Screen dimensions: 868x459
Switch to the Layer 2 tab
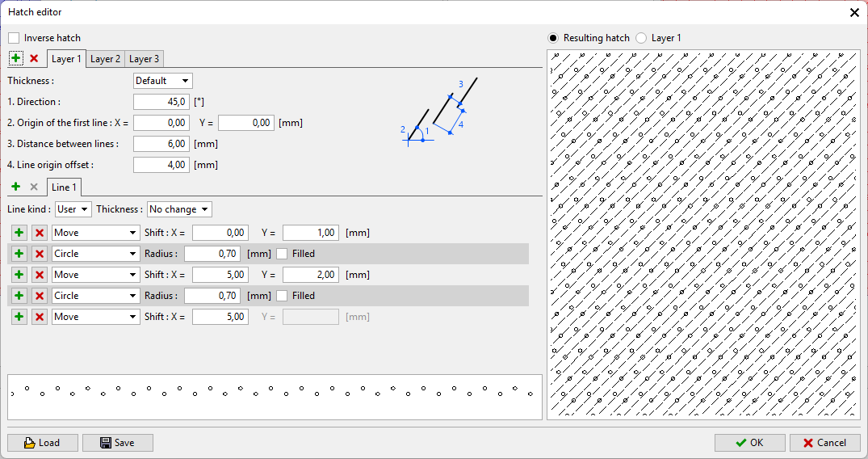pos(105,59)
